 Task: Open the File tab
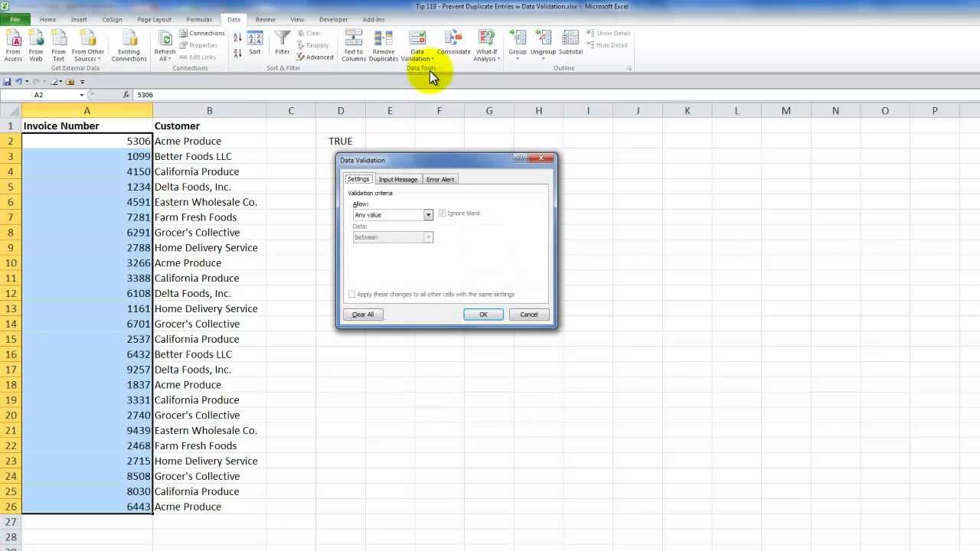[15, 19]
